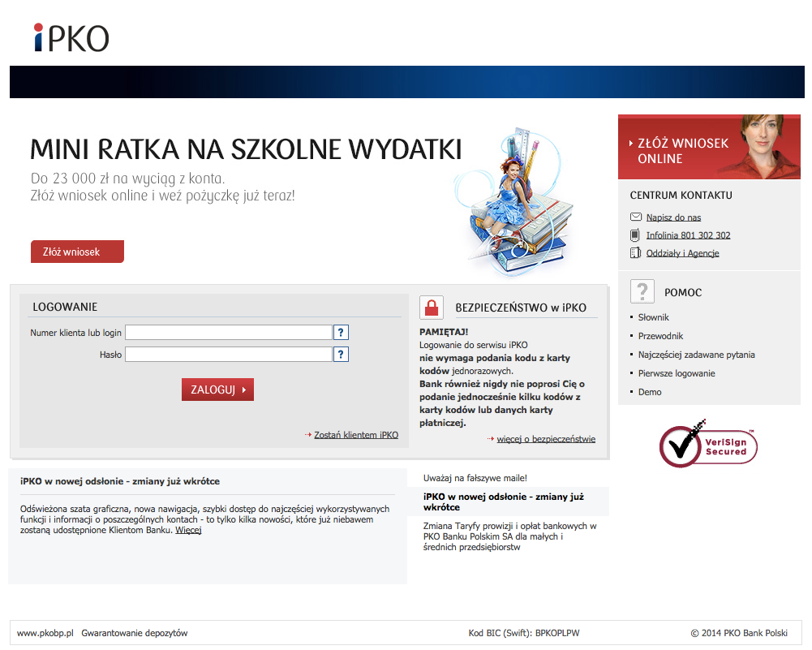
Task: Click the iPKO logo
Action: 71,38
